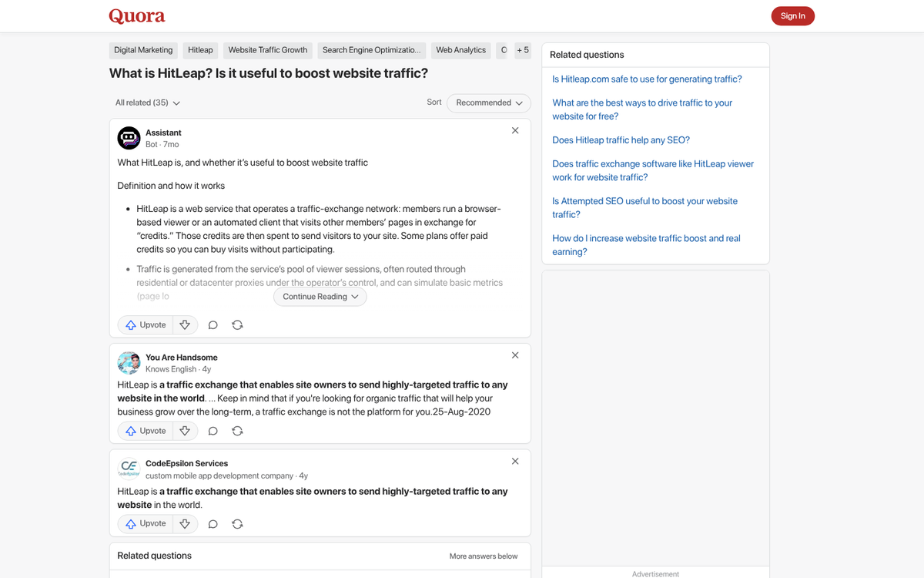The image size is (924, 578).
Task: Open comments on CodeEpsilon Services' answer
Action: pyautogui.click(x=213, y=523)
